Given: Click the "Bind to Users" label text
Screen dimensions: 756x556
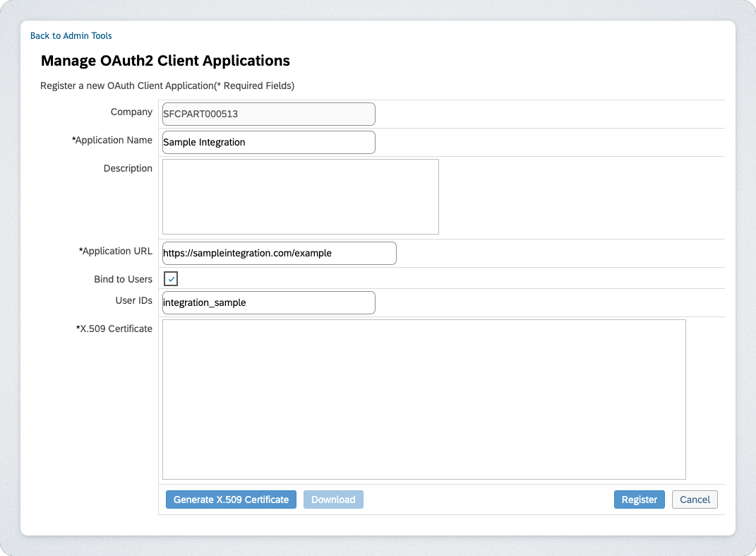Looking at the screenshot, I should coord(123,279).
